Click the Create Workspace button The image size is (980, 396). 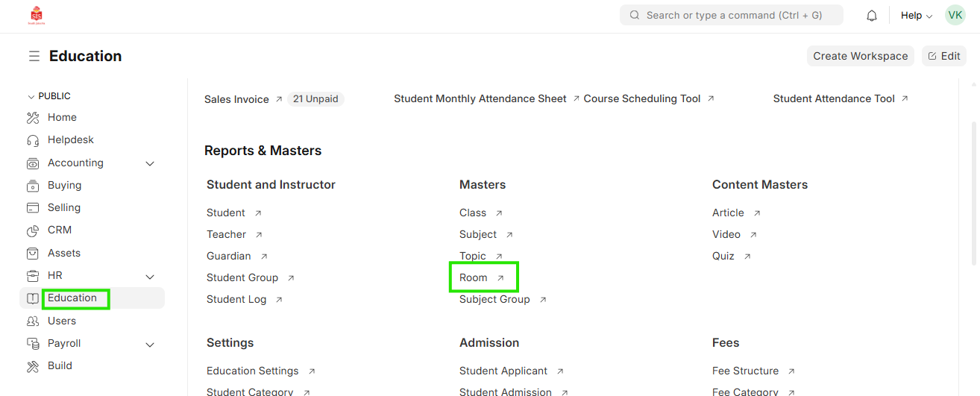click(860, 56)
